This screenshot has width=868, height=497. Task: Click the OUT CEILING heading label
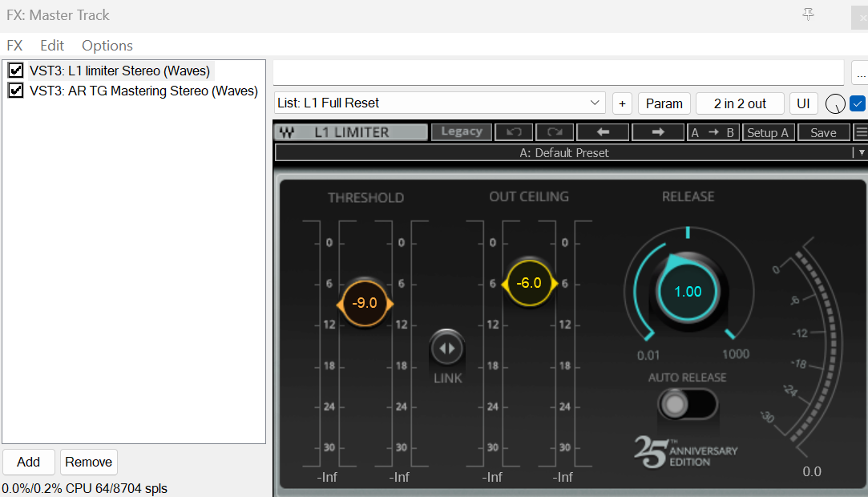529,196
